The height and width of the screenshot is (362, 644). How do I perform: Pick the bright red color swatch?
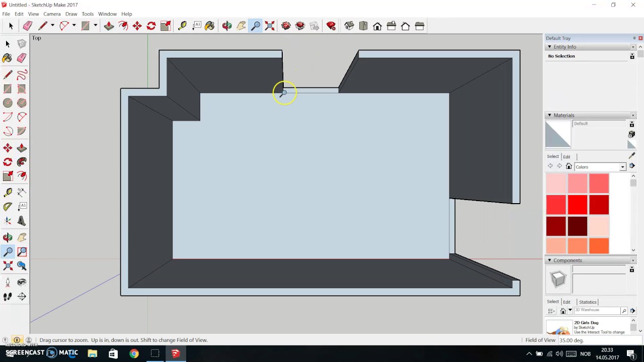(x=578, y=205)
